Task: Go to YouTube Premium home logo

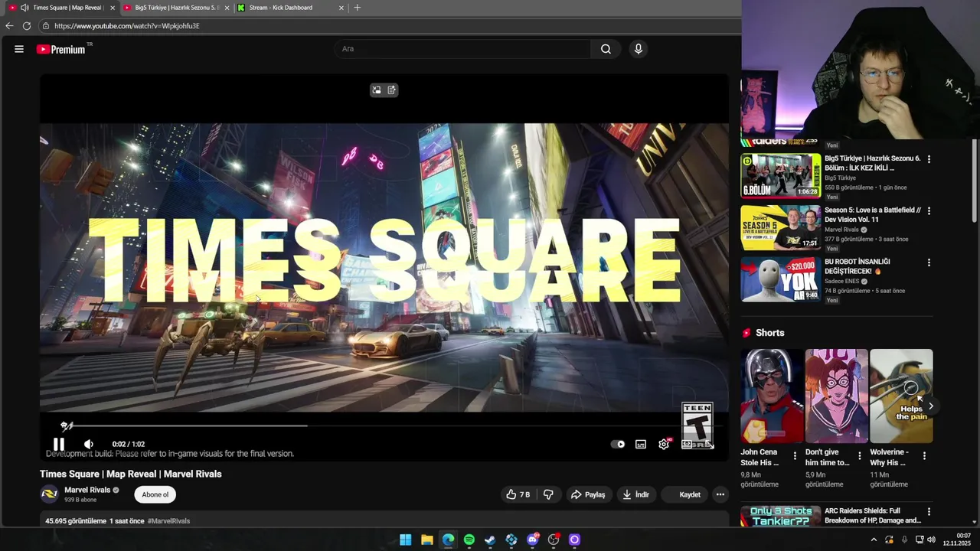Action: [x=60, y=49]
